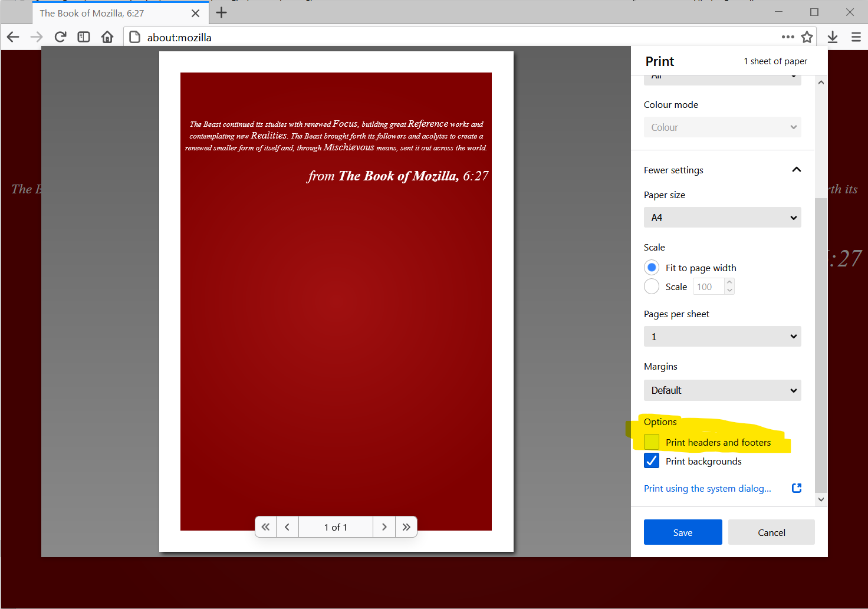Click the browser back arrow
Viewport: 868px width, 609px height.
point(13,37)
